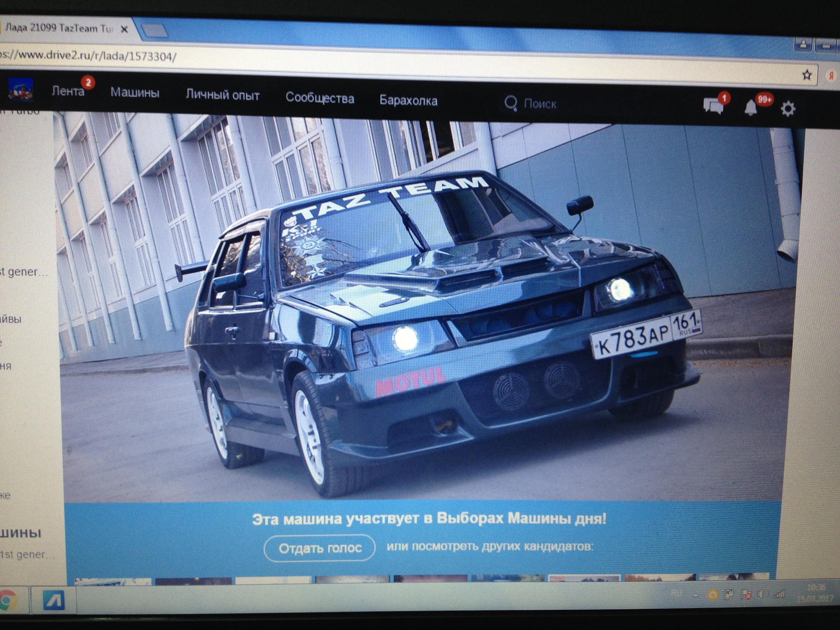This screenshot has height=630, width=840.
Task: Open the Drive2 settings gear
Action: click(788, 108)
